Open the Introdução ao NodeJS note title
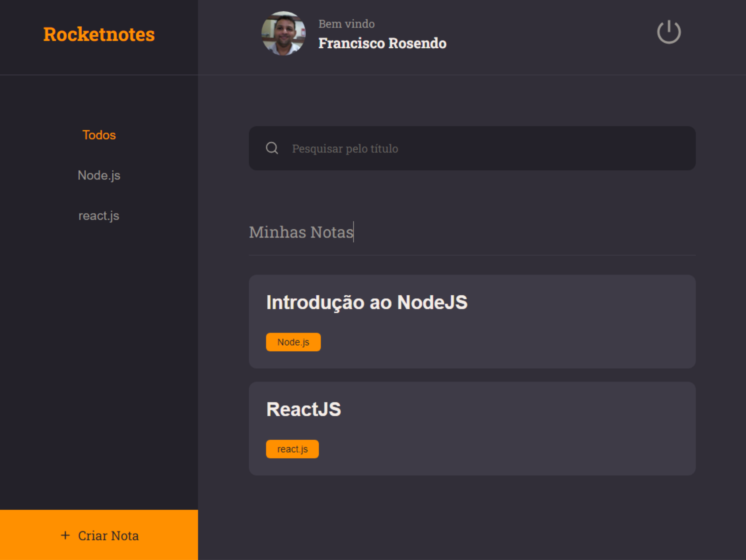 click(x=367, y=302)
